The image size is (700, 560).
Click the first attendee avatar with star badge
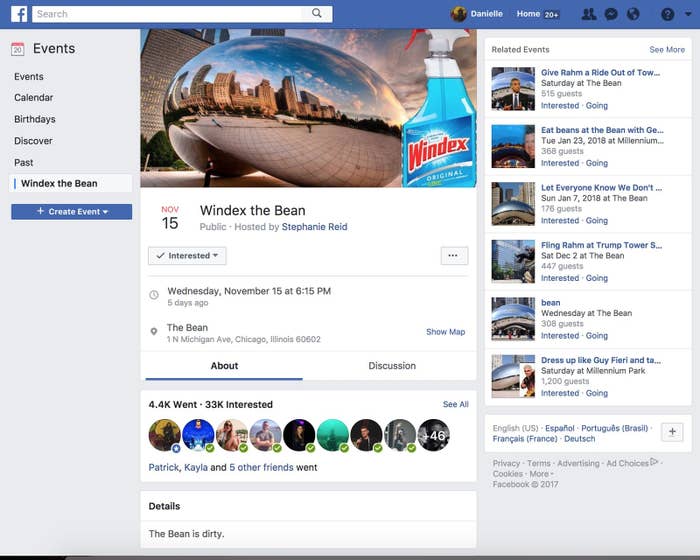[x=165, y=435]
